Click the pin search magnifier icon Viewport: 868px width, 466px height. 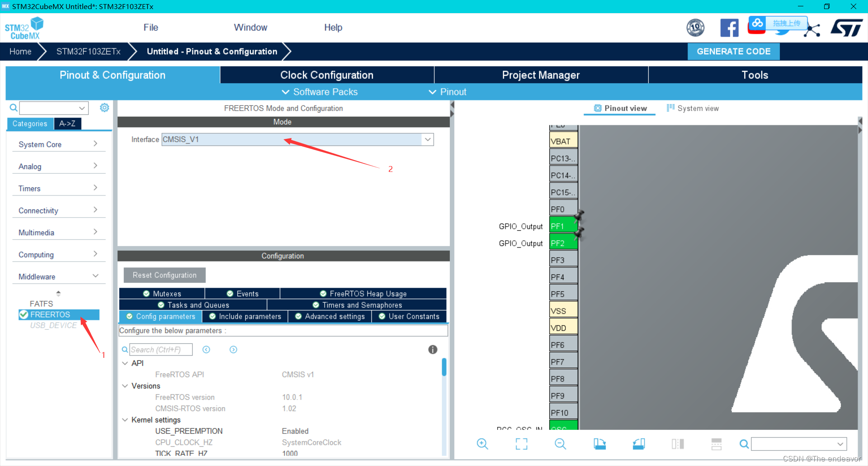click(x=744, y=444)
